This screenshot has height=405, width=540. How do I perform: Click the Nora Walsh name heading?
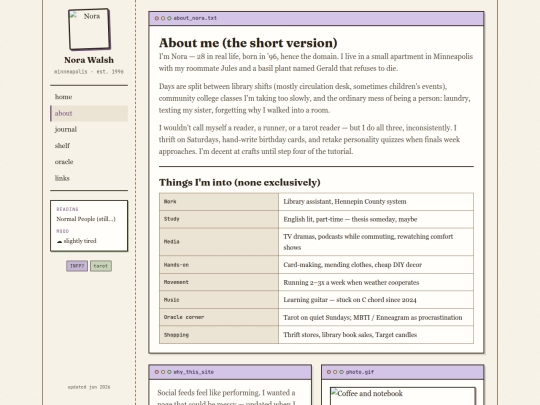(x=89, y=60)
